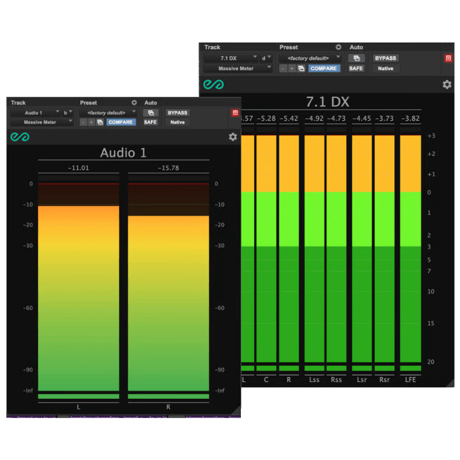Toggle BYPASS in Audio 1 window
Viewport: 460px width, 460px height.
coord(177,113)
